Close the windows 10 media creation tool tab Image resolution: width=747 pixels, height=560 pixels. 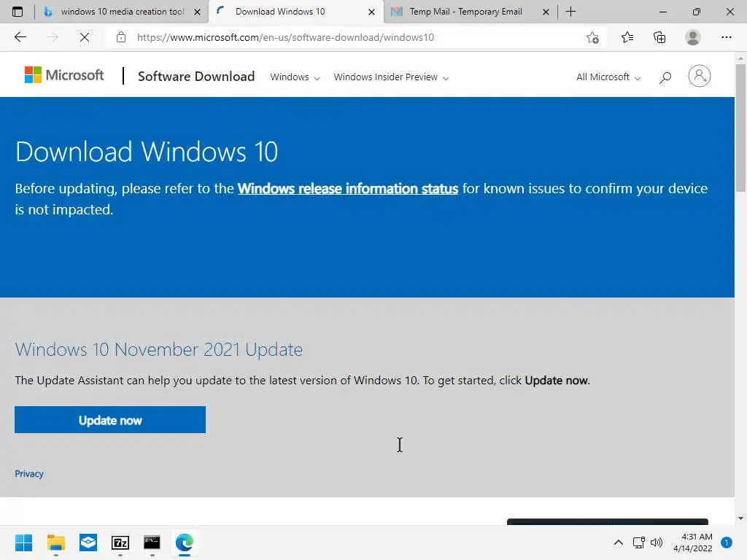tap(197, 12)
